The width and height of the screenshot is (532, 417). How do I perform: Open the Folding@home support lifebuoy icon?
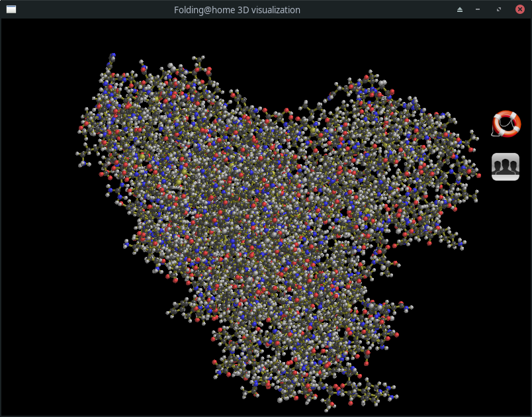(505, 123)
